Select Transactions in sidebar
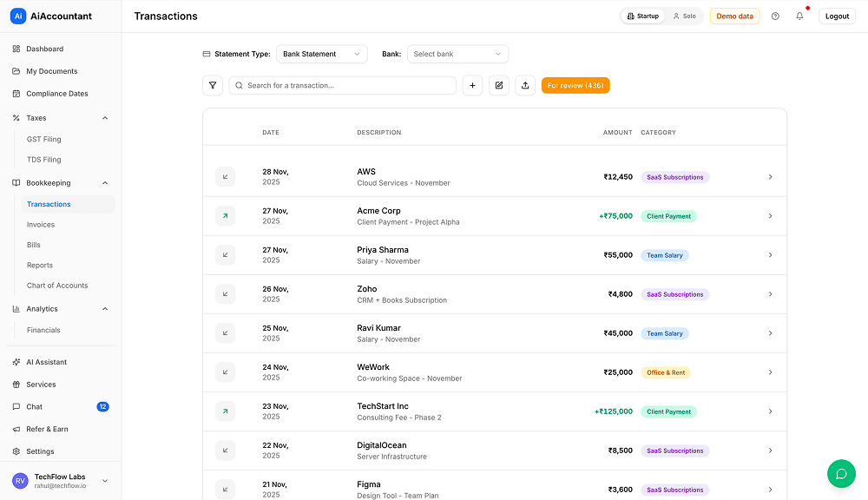The height and width of the screenshot is (500, 868). coord(68,204)
